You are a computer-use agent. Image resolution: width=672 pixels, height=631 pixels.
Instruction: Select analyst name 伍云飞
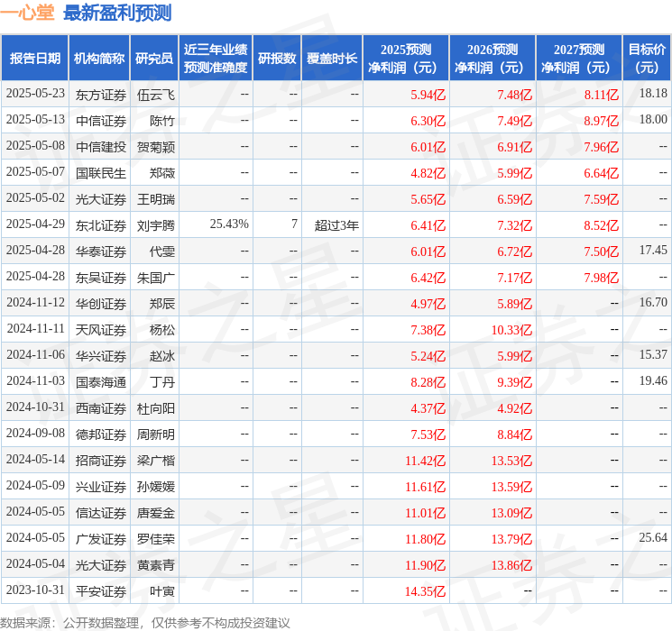155,95
